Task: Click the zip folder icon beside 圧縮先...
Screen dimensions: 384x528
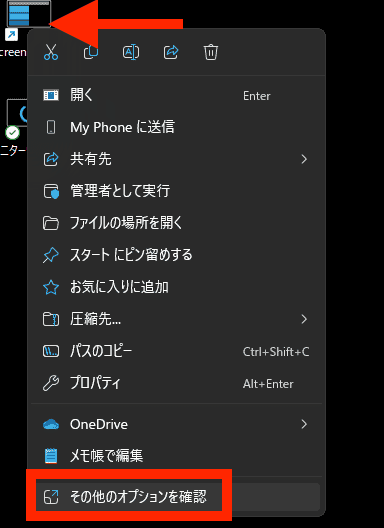Action: click(x=51, y=319)
